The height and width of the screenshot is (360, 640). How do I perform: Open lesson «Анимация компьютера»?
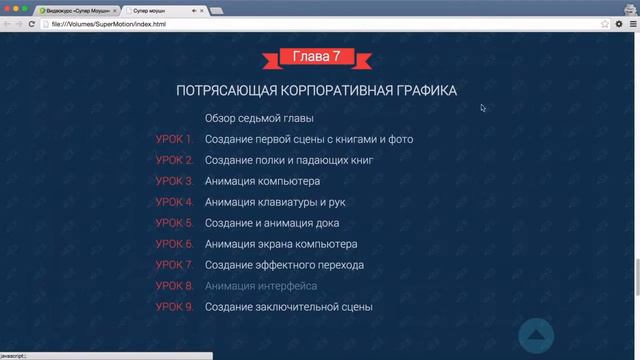click(x=262, y=181)
